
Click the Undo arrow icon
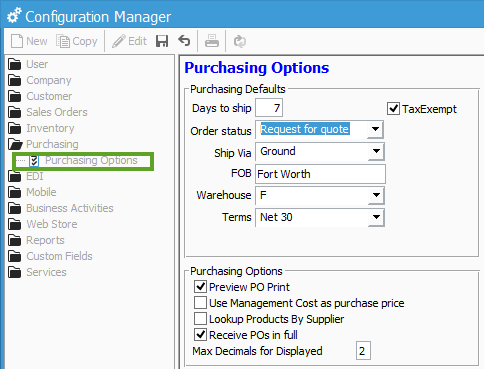pyautogui.click(x=184, y=41)
